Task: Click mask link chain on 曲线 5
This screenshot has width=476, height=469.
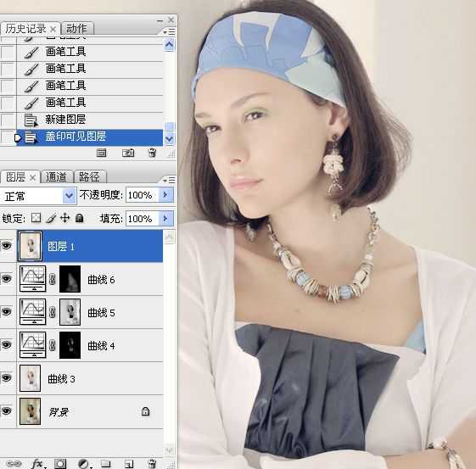Action: point(53,312)
